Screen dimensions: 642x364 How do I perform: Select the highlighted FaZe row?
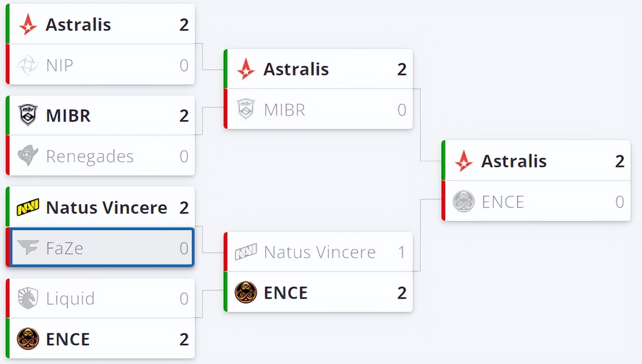pos(102,248)
